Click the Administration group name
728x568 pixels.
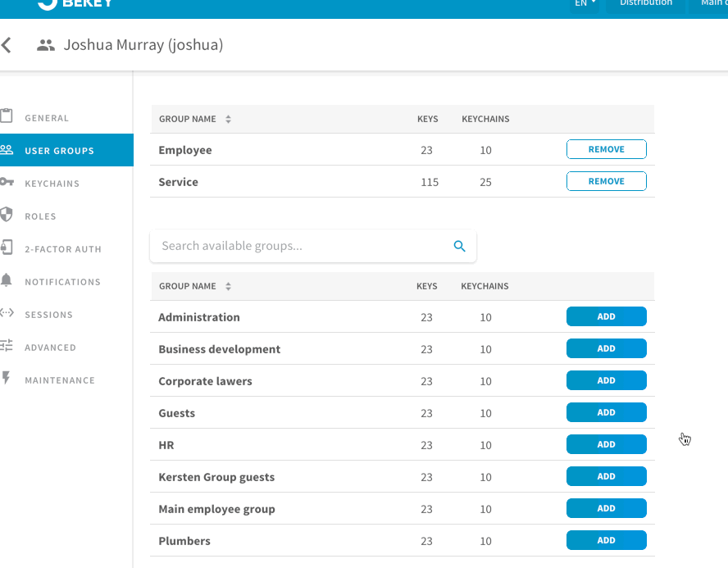[199, 317]
